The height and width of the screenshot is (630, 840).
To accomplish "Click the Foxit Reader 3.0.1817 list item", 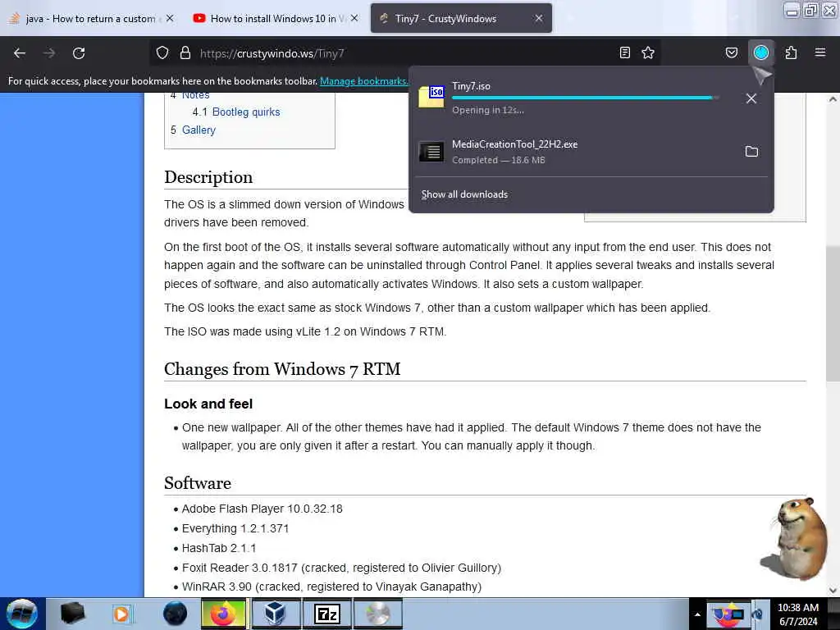I will (341, 568).
